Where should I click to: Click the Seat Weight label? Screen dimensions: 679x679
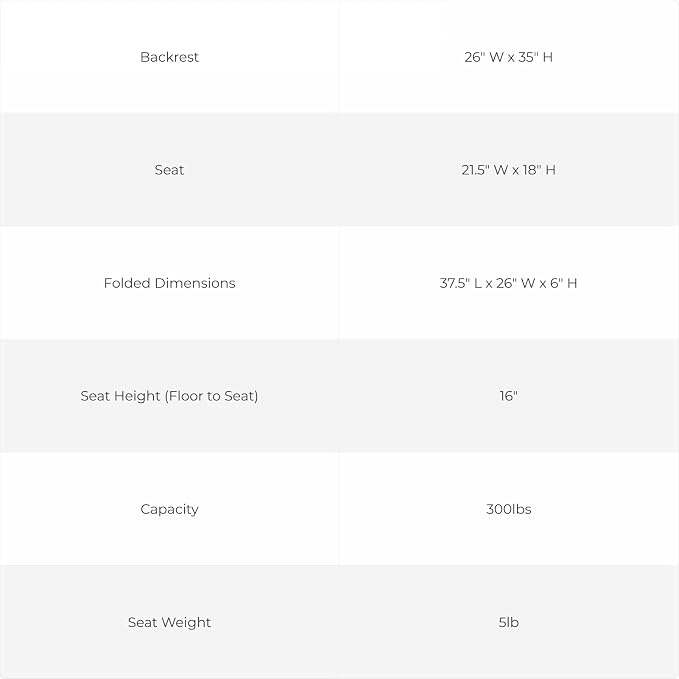pos(169,622)
